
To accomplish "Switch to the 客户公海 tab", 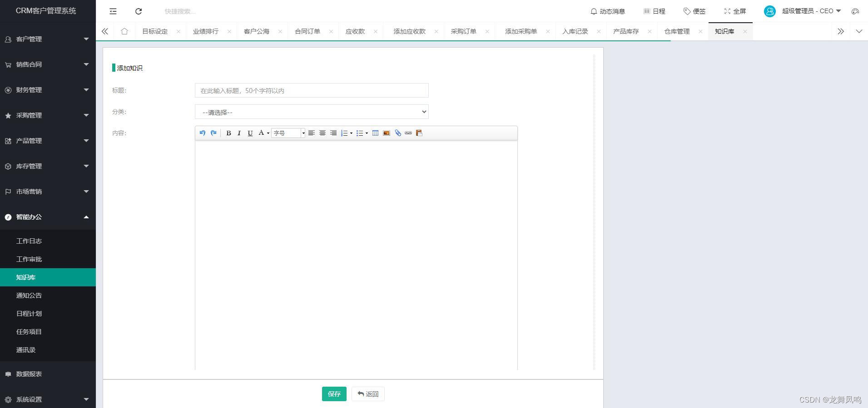I will tap(257, 31).
